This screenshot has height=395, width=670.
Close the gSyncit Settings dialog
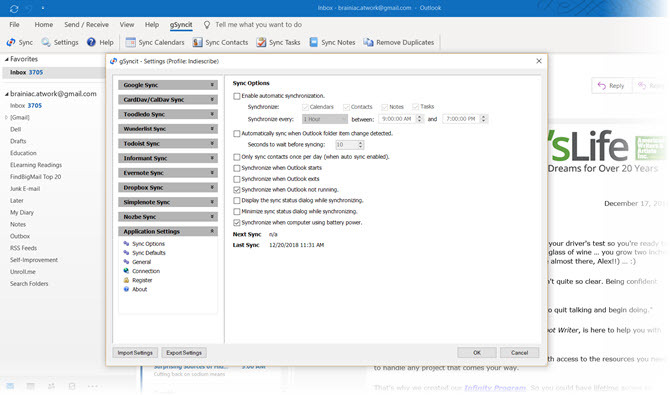(x=539, y=61)
